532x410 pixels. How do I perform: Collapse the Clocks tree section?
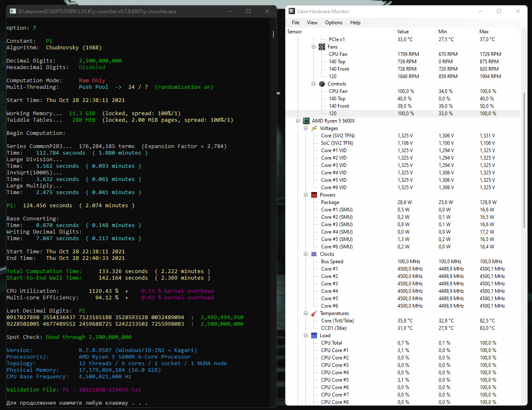[x=305, y=254]
